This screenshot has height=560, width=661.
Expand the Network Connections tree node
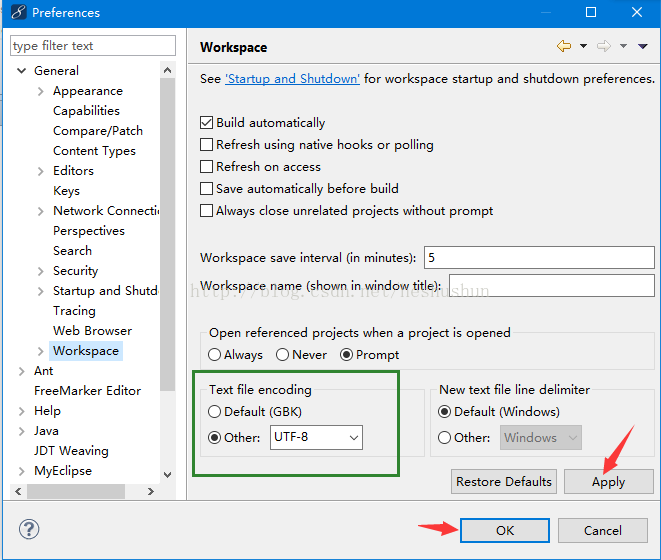point(40,211)
